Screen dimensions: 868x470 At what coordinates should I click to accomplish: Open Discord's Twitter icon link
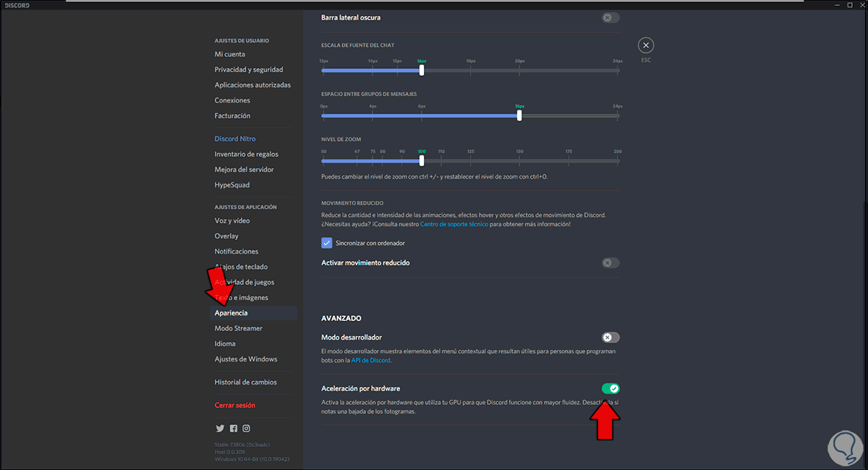pos(220,428)
